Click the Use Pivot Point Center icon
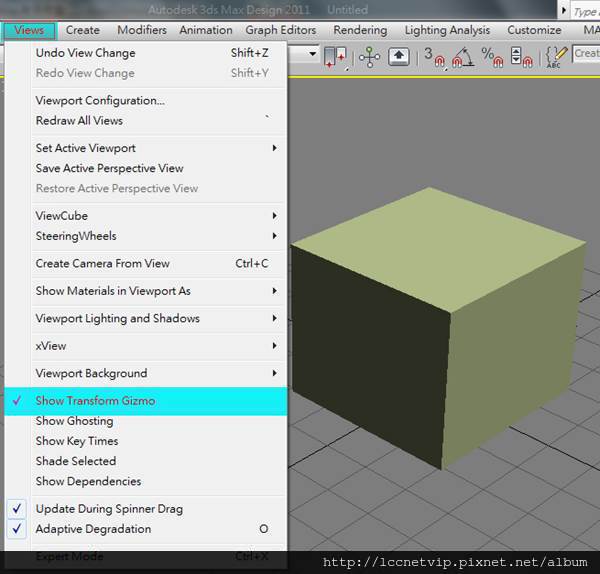 pyautogui.click(x=335, y=57)
